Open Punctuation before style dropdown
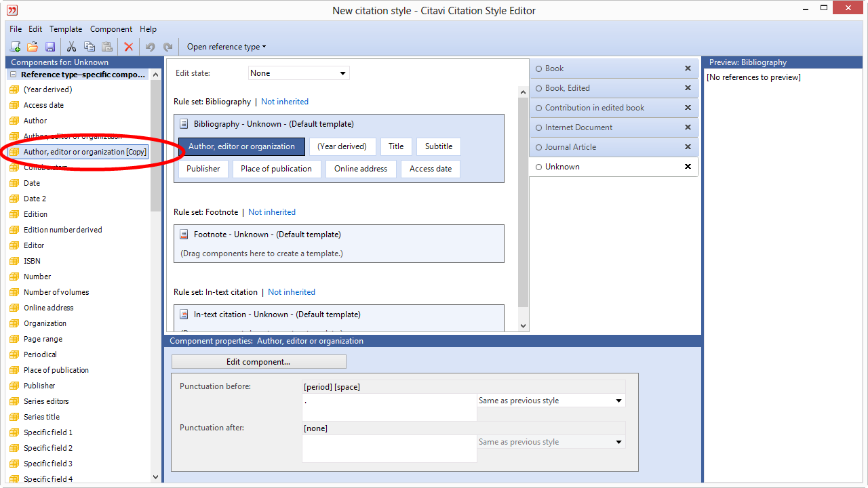 pos(551,401)
